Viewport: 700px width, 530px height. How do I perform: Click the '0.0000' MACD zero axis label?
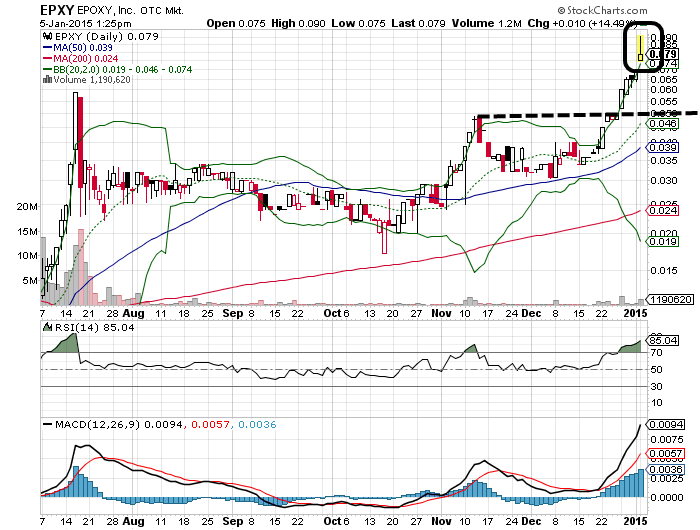(667, 497)
